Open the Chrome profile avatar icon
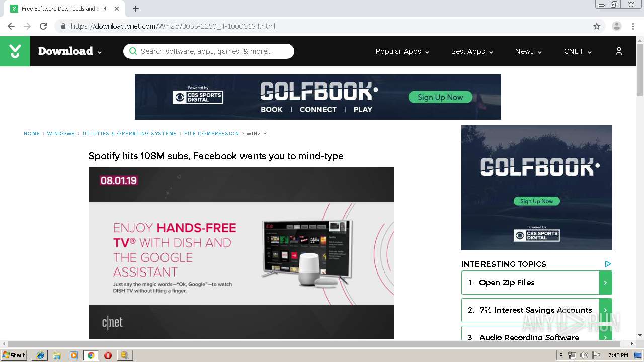 617,26
